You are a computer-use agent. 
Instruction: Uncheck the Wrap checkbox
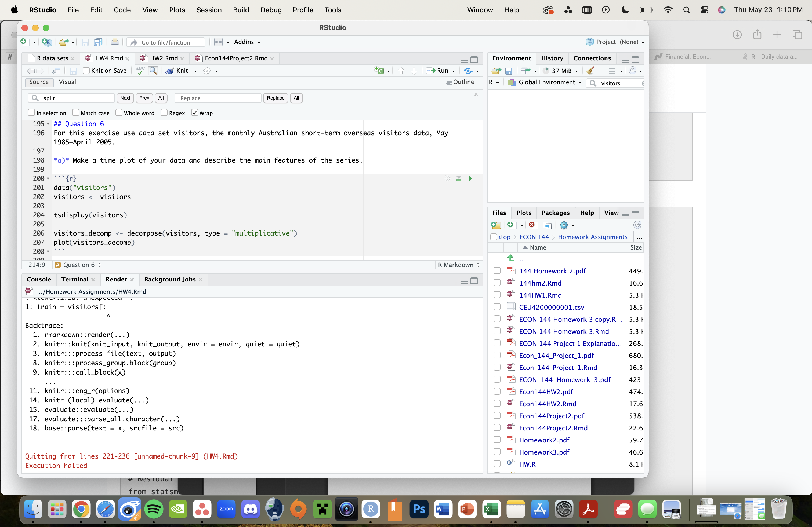click(195, 112)
